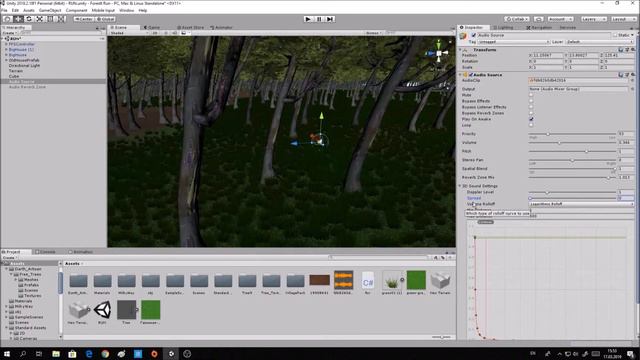The height and width of the screenshot is (360, 640).
Task: Expand the OldHousePrefab hierarchy item
Action: coord(6,60)
